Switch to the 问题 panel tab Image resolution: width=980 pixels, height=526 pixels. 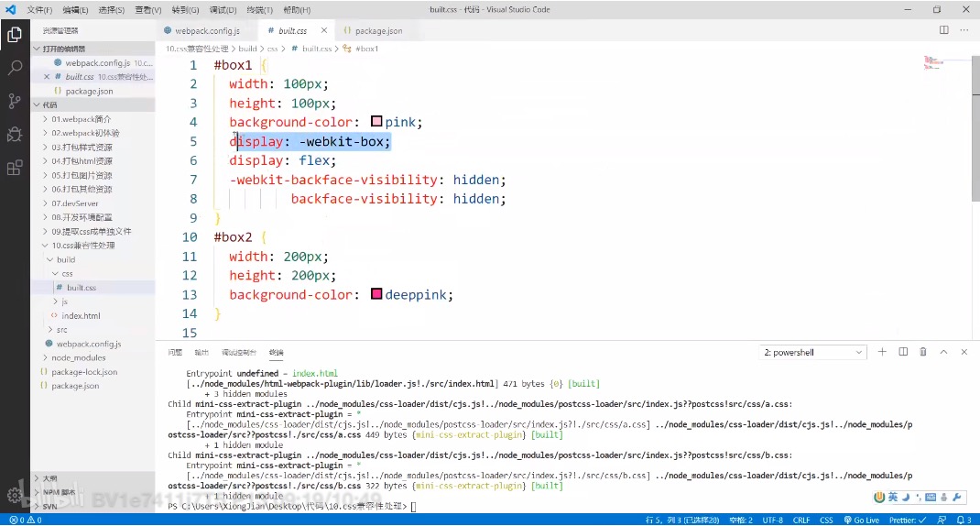(x=175, y=352)
